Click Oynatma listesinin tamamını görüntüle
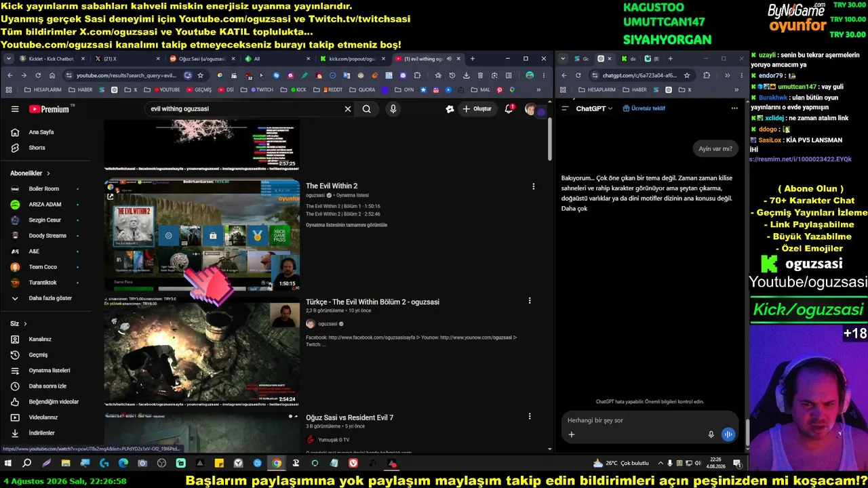 [x=347, y=225]
